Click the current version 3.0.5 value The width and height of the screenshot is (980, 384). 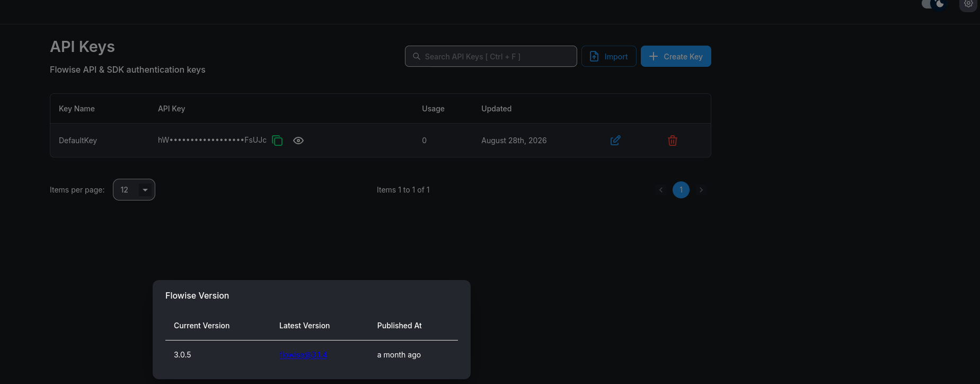tap(182, 355)
